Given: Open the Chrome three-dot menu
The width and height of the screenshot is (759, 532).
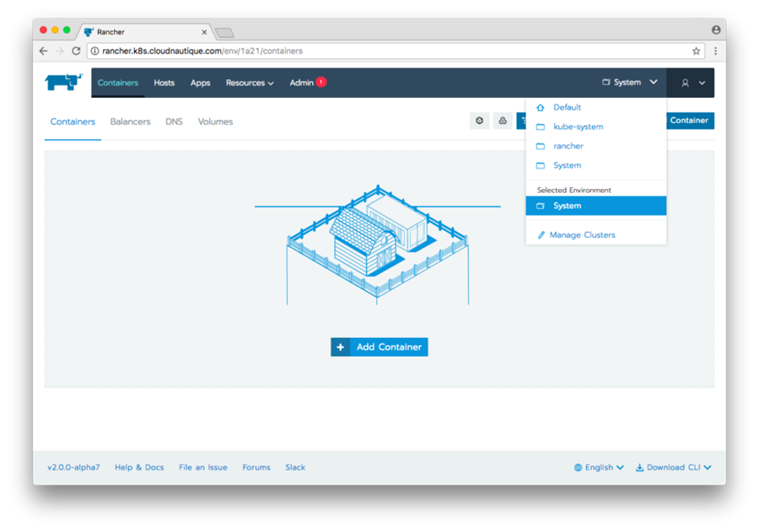Looking at the screenshot, I should [x=715, y=51].
